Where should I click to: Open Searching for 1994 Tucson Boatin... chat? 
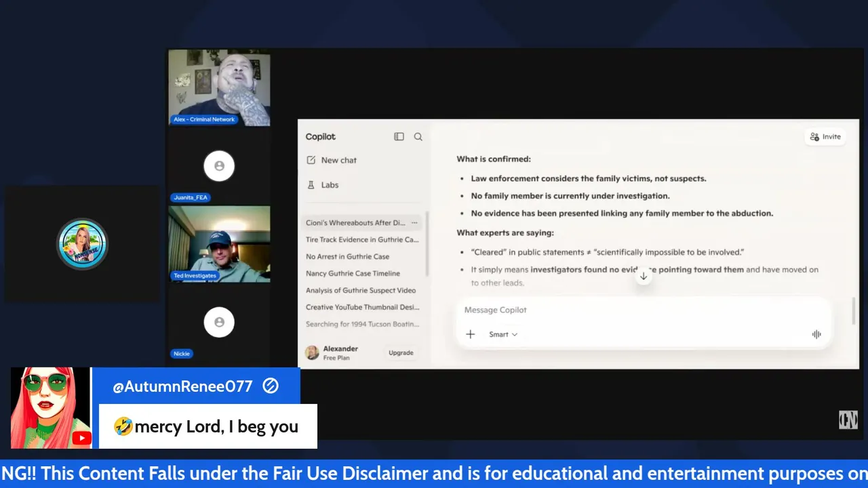tap(362, 324)
